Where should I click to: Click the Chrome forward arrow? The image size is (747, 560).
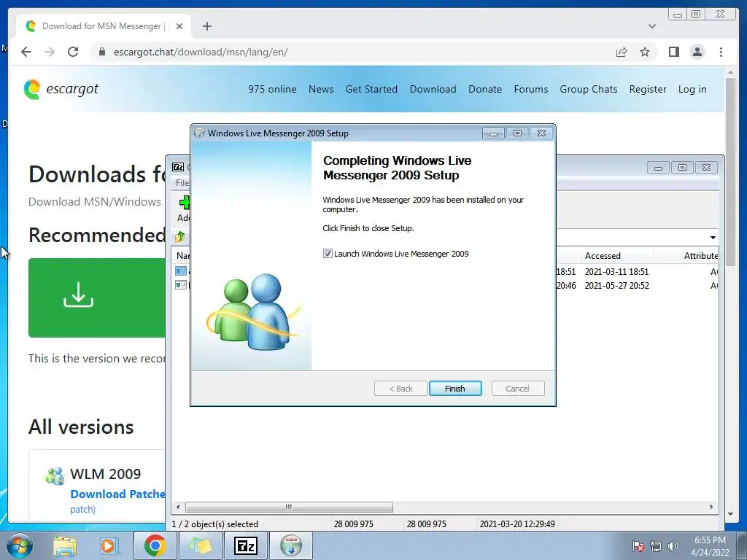coord(50,52)
